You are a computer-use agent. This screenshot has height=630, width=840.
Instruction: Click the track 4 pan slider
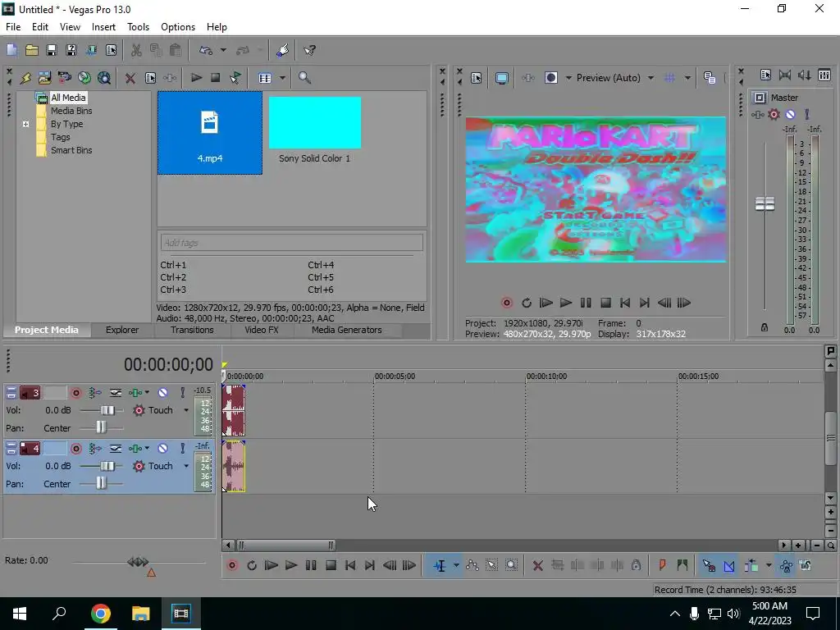(x=101, y=484)
